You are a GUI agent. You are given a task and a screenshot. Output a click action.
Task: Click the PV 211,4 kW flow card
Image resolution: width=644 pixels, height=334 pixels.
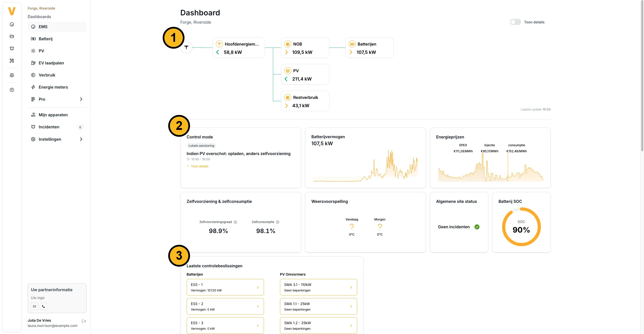click(x=305, y=74)
